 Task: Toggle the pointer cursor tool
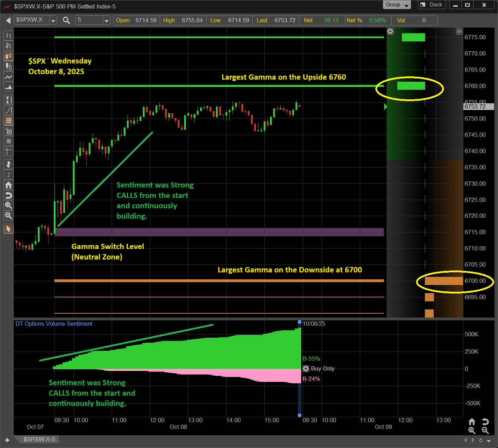(8, 229)
